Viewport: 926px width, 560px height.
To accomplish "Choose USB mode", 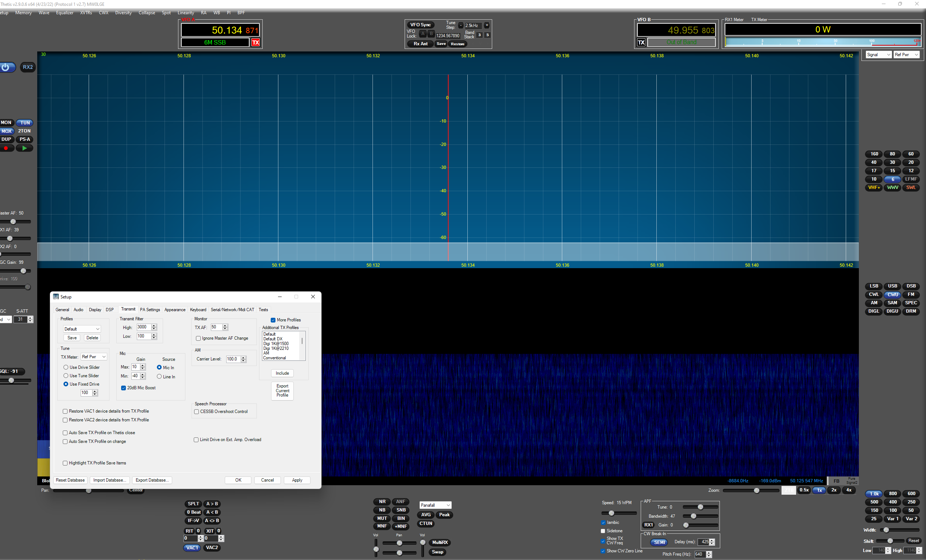I will point(893,286).
